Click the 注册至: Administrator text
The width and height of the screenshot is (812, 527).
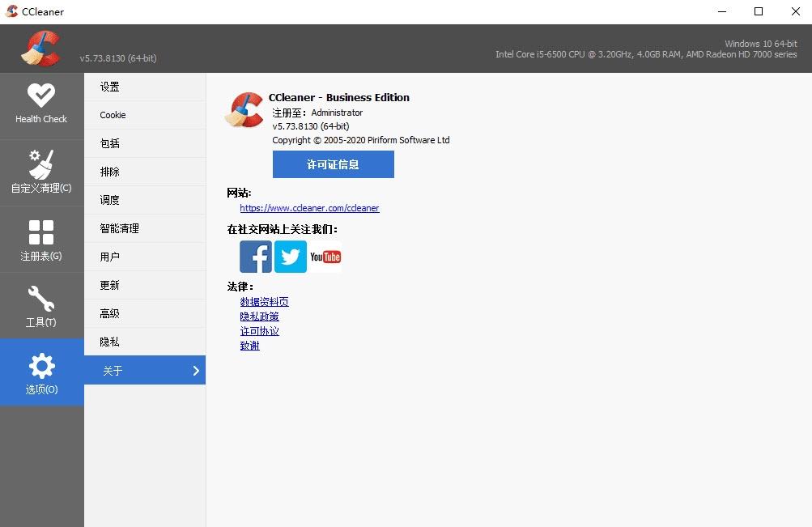(x=317, y=113)
